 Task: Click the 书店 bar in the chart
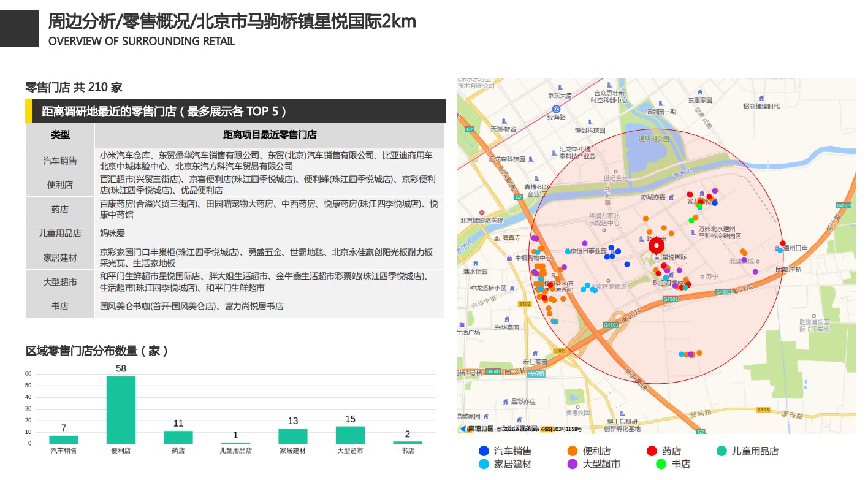pos(408,443)
